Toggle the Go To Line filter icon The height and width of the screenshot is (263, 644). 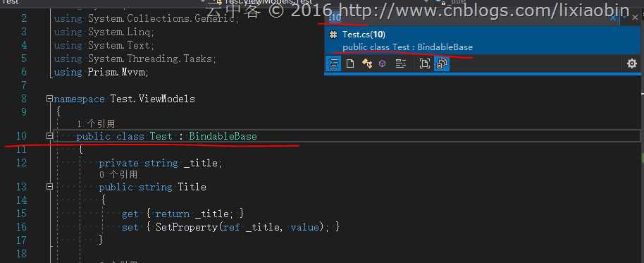click(x=333, y=63)
